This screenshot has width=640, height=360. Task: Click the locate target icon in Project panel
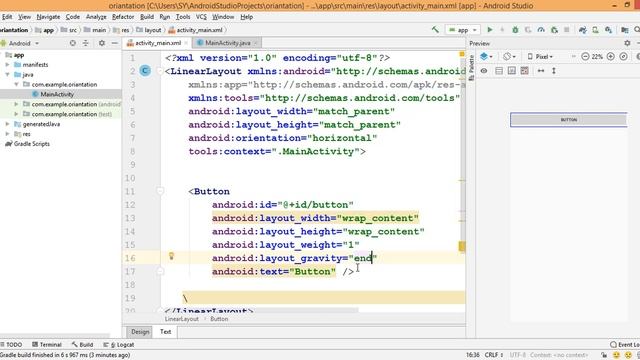tap(73, 43)
